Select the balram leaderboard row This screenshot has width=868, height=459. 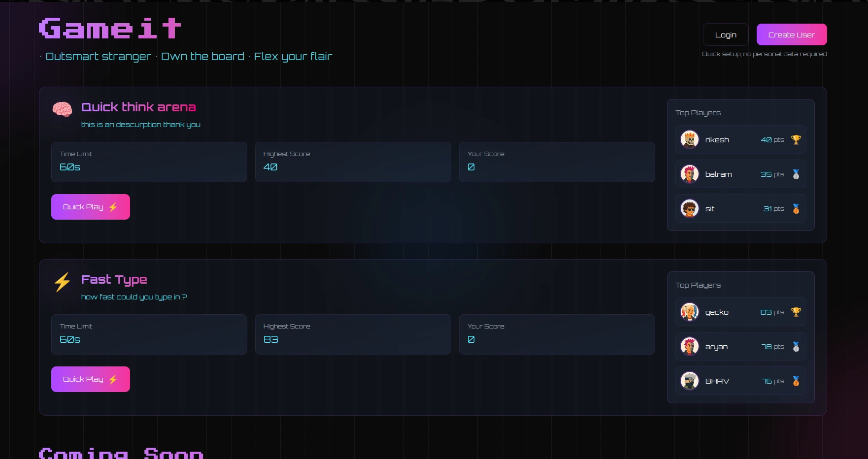pos(740,174)
